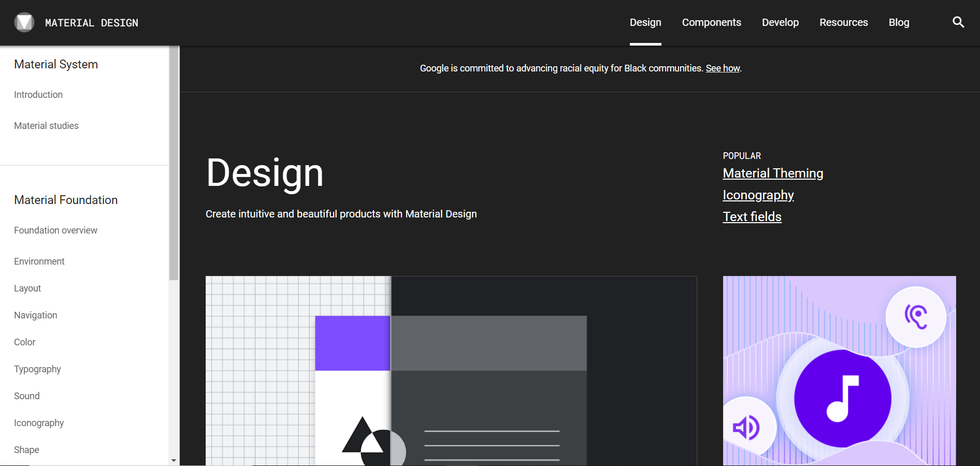Open Material studies in the sidebar

46,126
